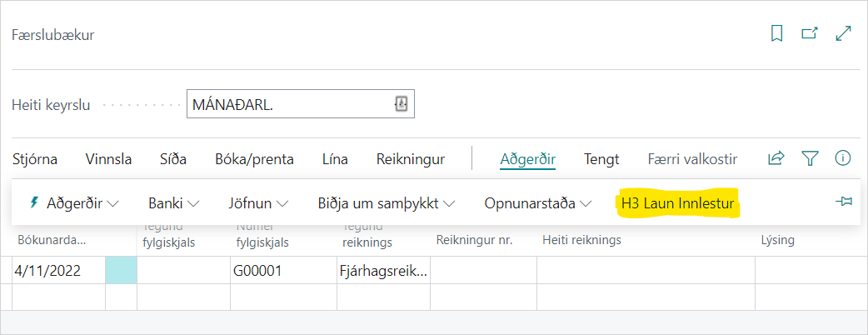This screenshot has height=335, width=868.
Task: Open the lookup in Heiti keyrslu field
Action: 401,105
